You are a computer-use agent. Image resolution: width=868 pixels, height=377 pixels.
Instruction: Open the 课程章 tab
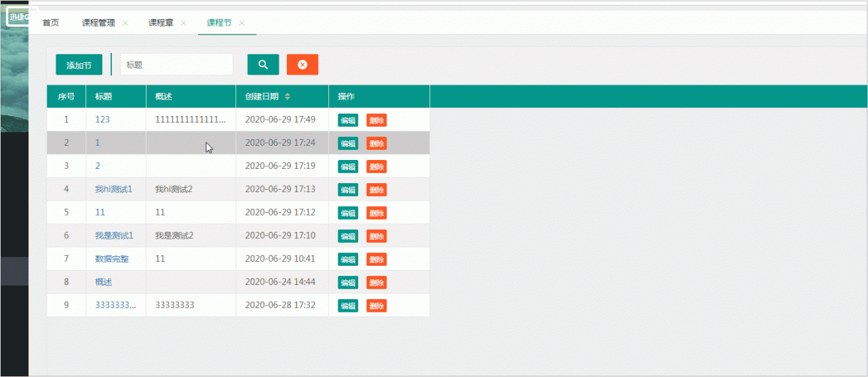161,22
